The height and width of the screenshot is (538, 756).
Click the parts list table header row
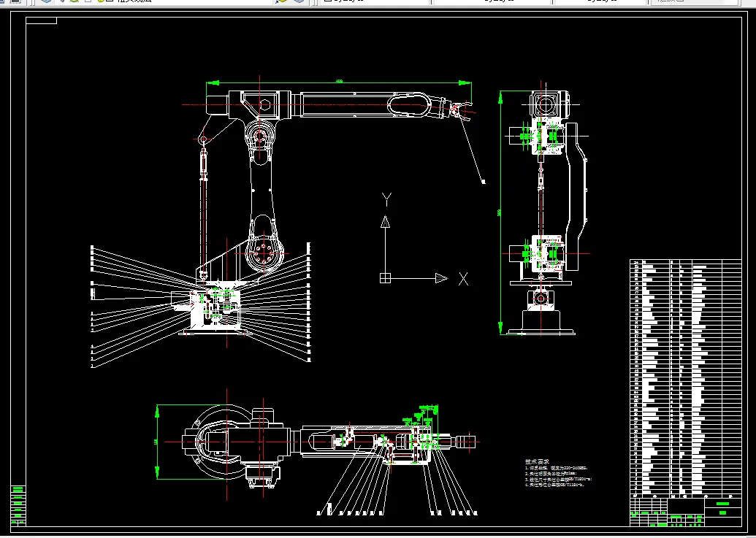[685, 495]
